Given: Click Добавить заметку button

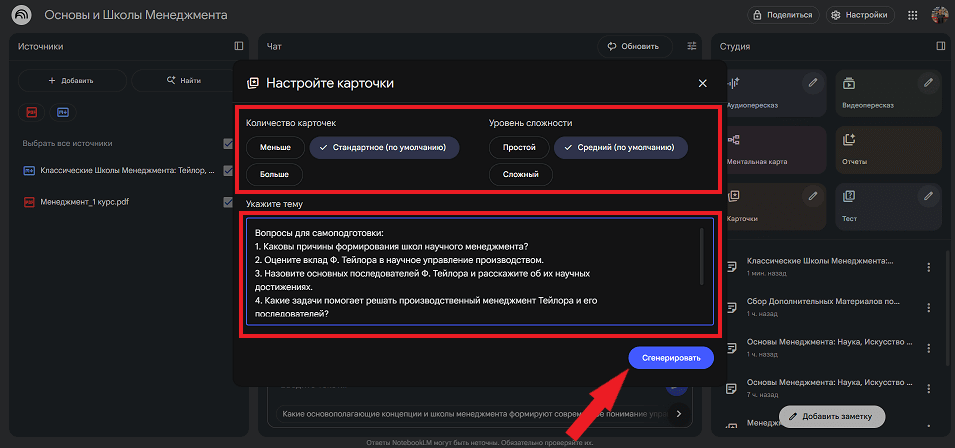Looking at the screenshot, I should coord(832,417).
